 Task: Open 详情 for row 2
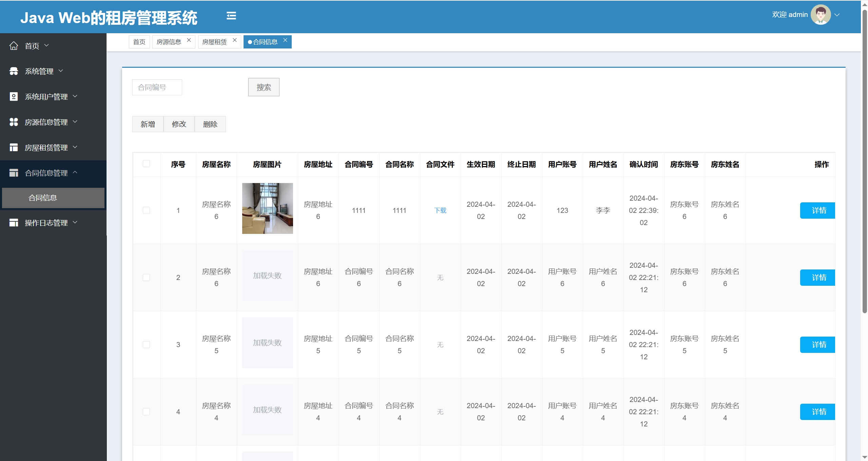pyautogui.click(x=817, y=278)
